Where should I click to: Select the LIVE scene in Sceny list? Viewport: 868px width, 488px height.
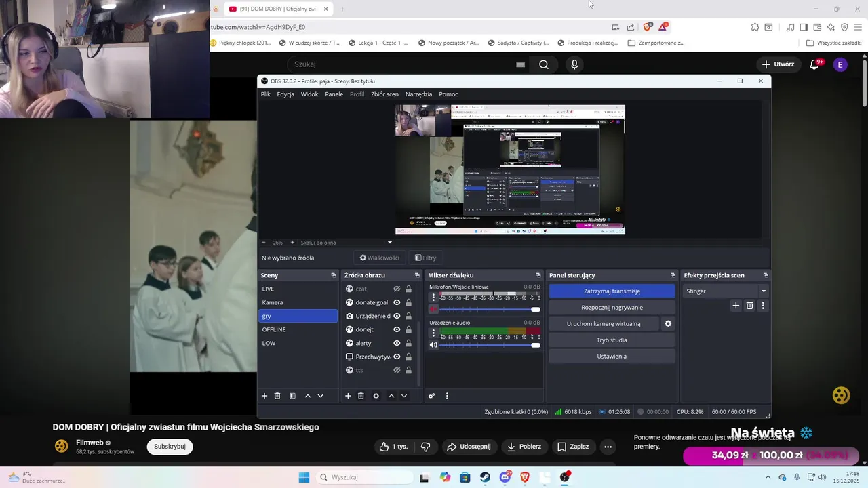click(298, 289)
